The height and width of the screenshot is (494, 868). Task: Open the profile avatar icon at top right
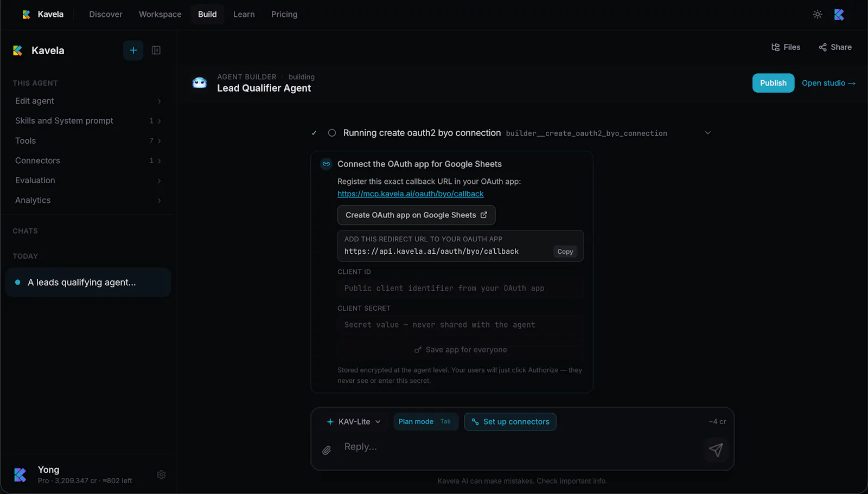click(839, 15)
